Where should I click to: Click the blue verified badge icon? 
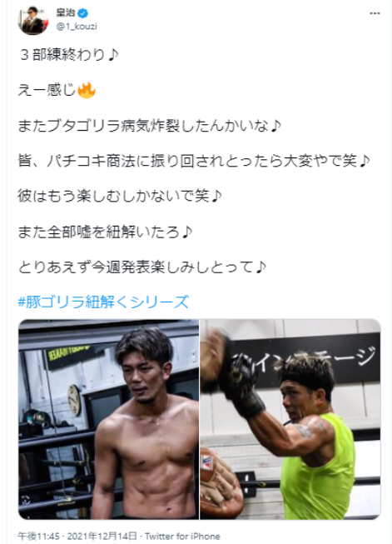pyautogui.click(x=83, y=13)
